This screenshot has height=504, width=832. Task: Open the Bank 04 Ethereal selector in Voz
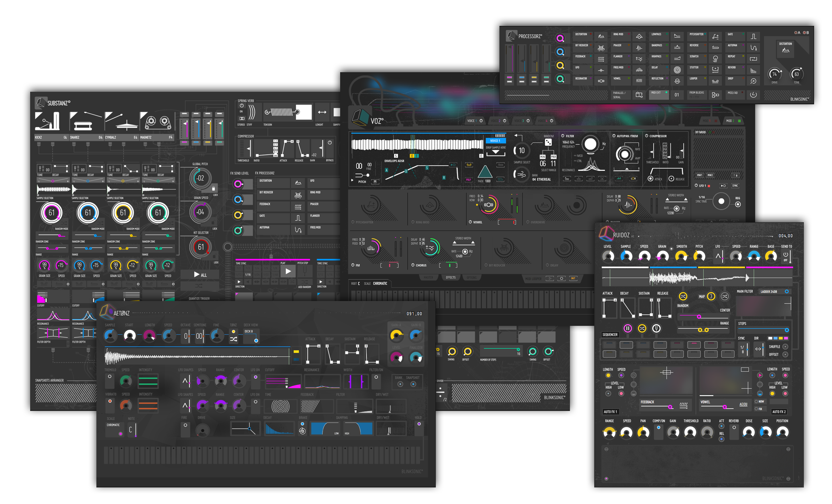(542, 179)
